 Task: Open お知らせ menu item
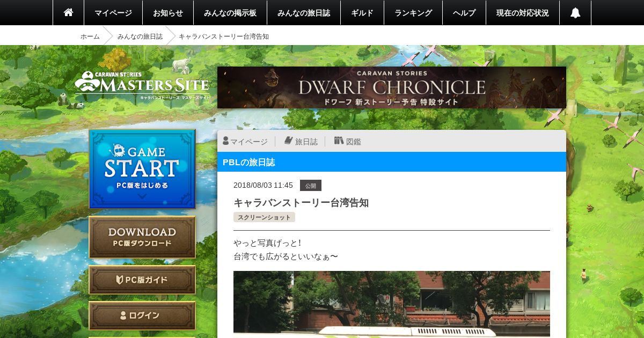168,13
